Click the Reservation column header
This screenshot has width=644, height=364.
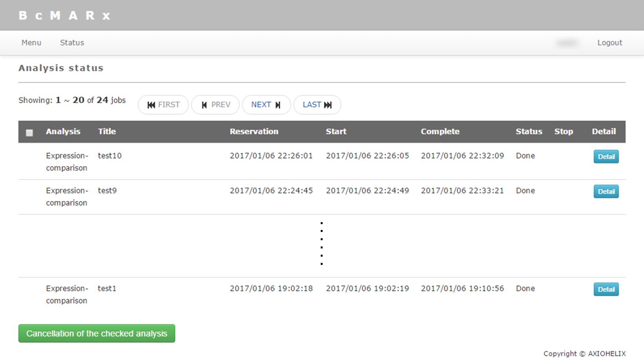[x=254, y=132]
